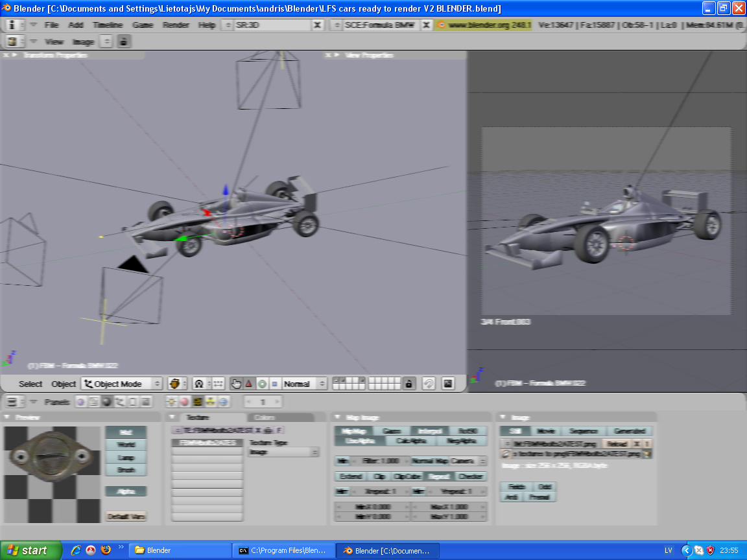Open the Editing context icon in Panels
Screen dimensions: 747x560
pyautogui.click(x=133, y=402)
